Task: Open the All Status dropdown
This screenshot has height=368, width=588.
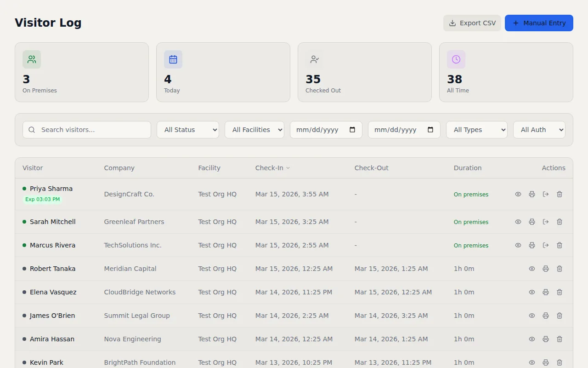Action: (187, 130)
